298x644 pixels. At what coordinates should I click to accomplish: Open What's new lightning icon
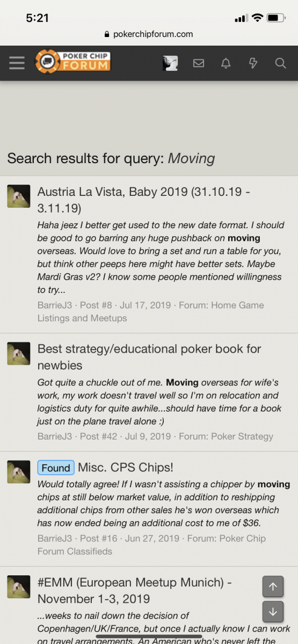(x=253, y=63)
